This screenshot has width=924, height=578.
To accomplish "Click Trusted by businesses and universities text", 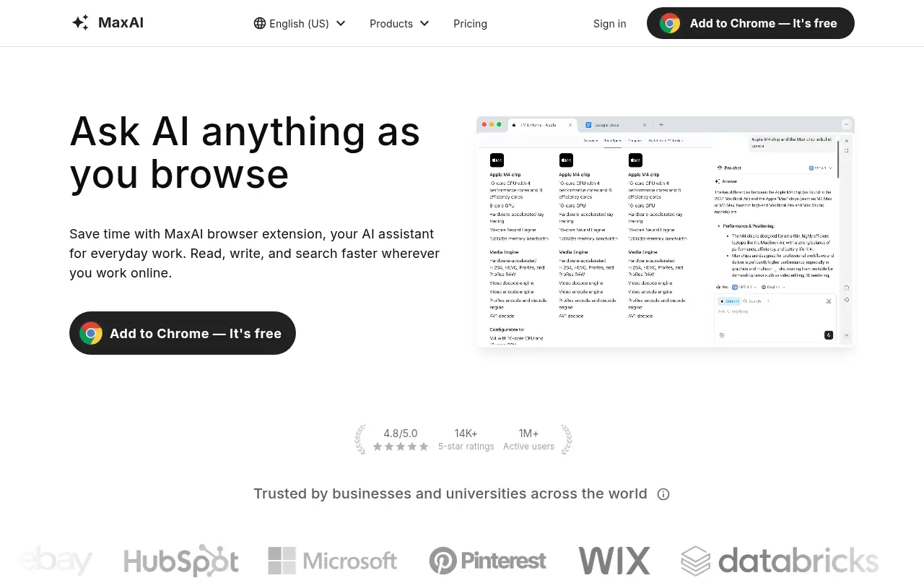I will [450, 493].
